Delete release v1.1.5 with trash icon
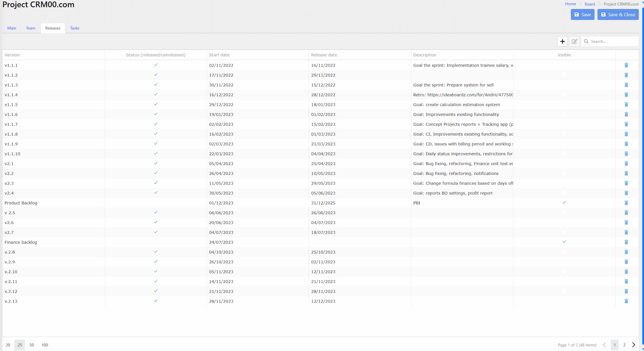644x351 pixels. (626, 105)
